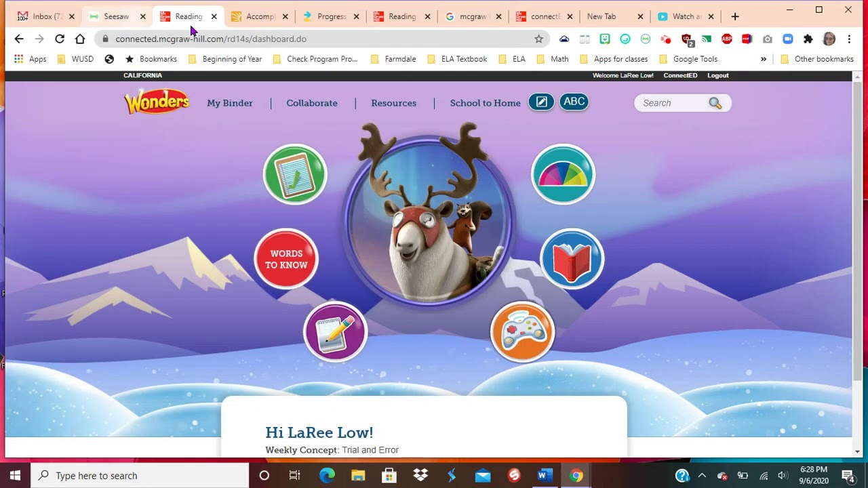Open the Windows Start menu
The height and width of the screenshot is (488, 868).
(x=16, y=475)
